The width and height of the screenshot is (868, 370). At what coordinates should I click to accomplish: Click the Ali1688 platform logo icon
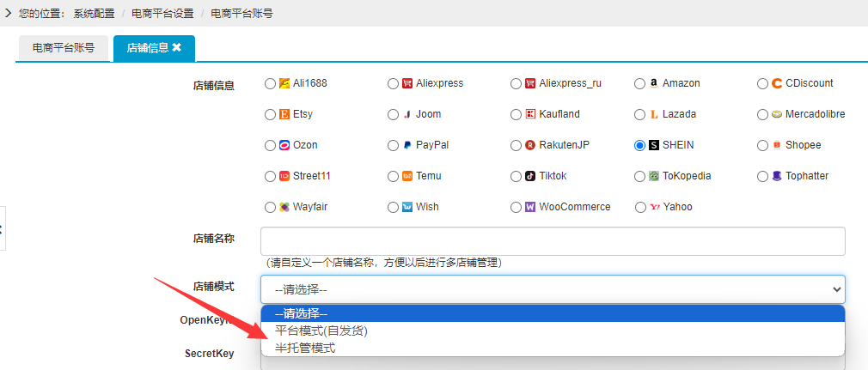tap(284, 83)
